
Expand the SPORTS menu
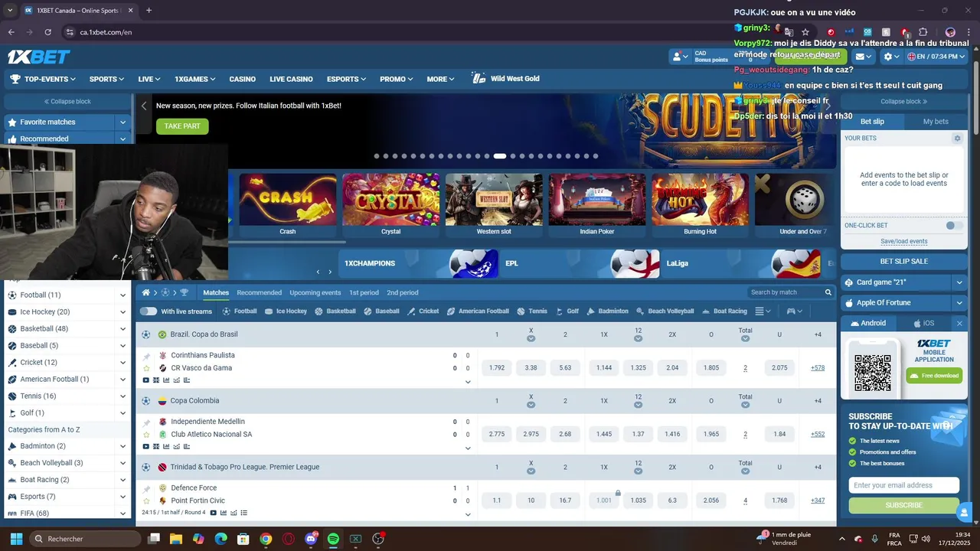(x=106, y=79)
